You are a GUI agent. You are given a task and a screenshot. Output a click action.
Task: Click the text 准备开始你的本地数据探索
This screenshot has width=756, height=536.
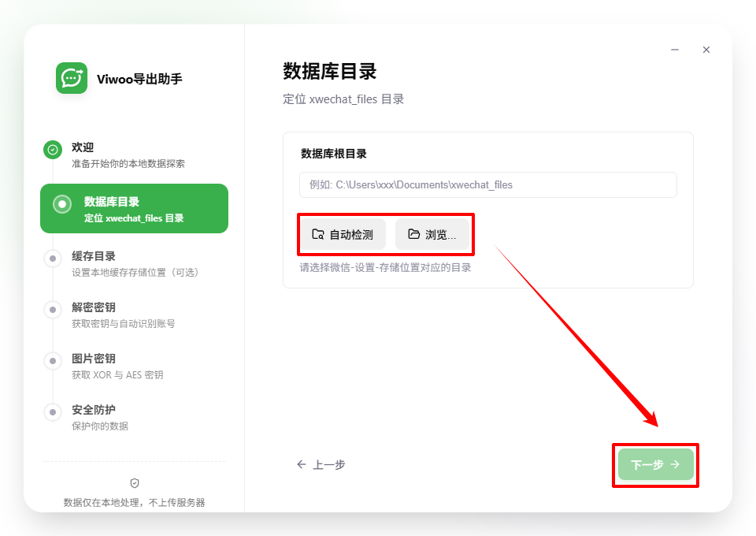pos(128,163)
